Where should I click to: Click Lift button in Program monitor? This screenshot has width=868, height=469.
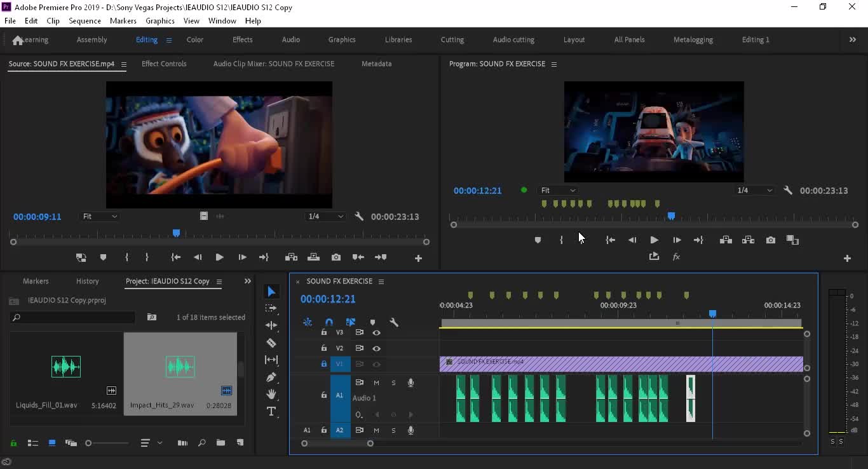(726, 240)
